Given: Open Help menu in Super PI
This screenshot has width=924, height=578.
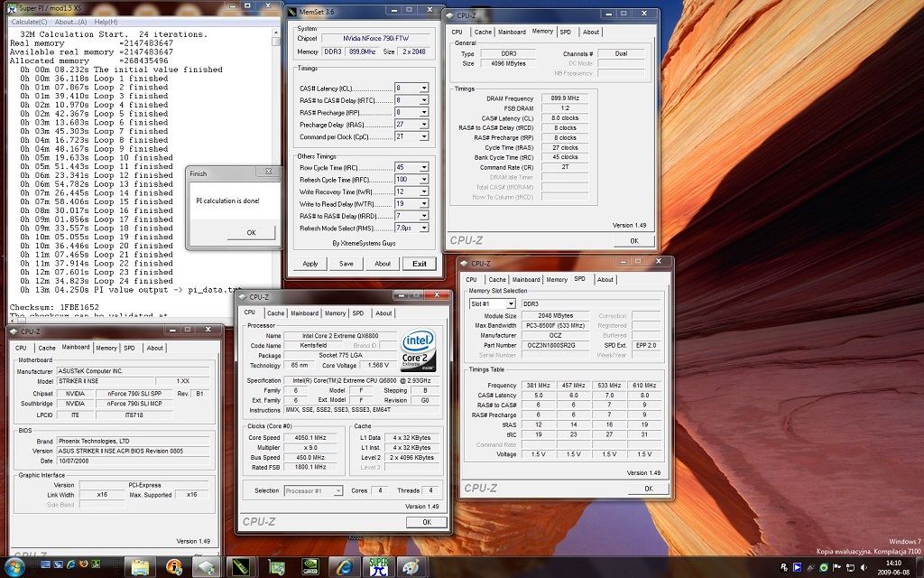Looking at the screenshot, I should tap(106, 22).
